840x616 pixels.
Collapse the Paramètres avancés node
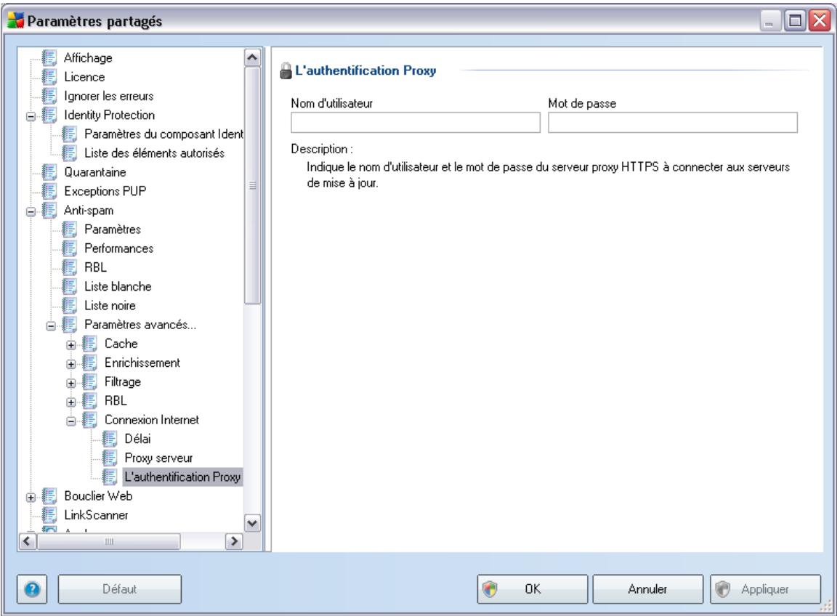tap(51, 325)
